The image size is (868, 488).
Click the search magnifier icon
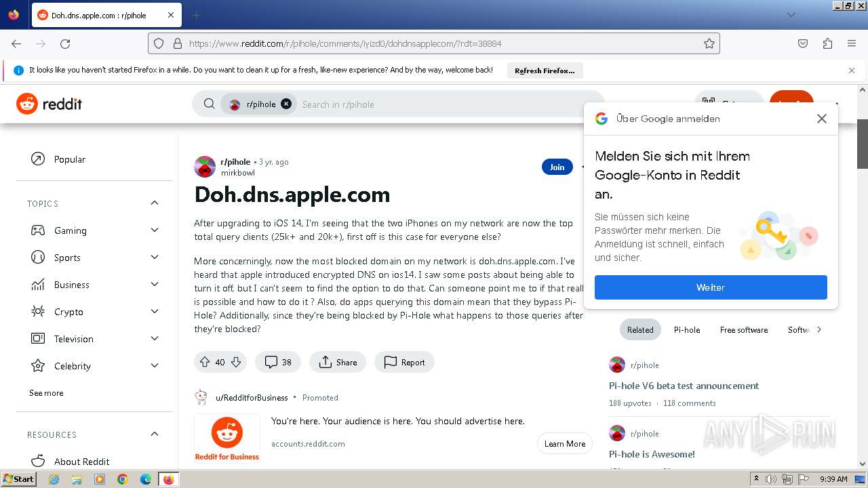(x=210, y=104)
